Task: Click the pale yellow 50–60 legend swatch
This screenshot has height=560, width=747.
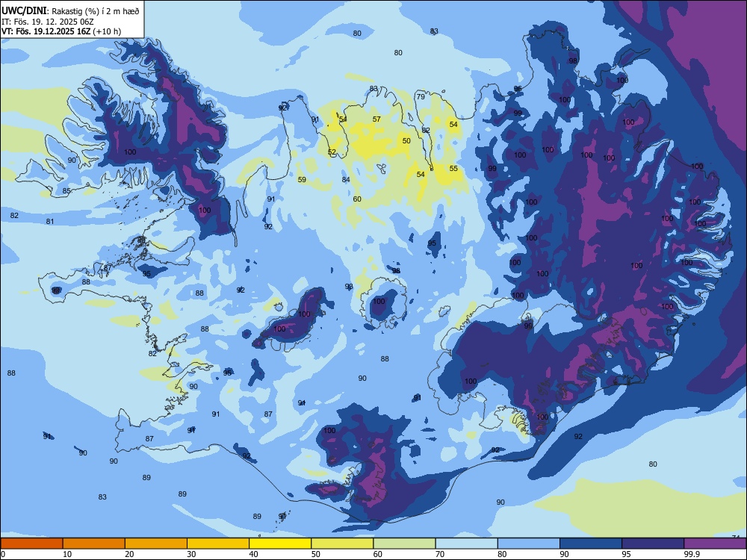Action: click(x=342, y=544)
